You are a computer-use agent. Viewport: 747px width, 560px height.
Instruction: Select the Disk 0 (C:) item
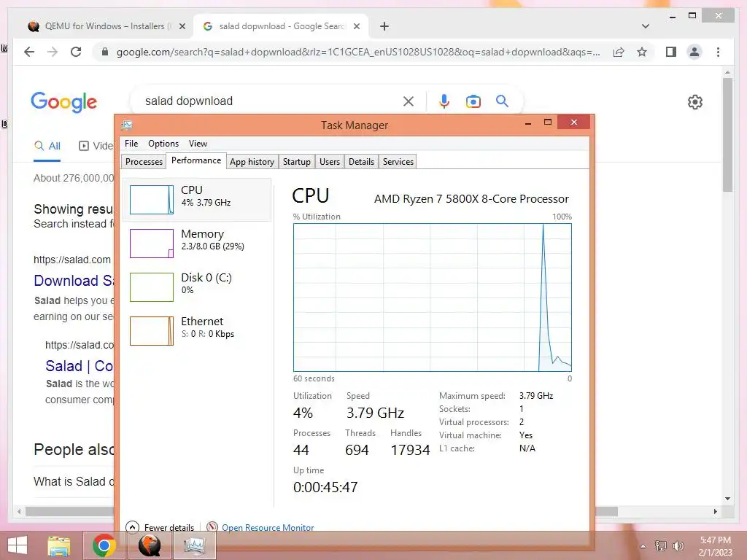[197, 287]
